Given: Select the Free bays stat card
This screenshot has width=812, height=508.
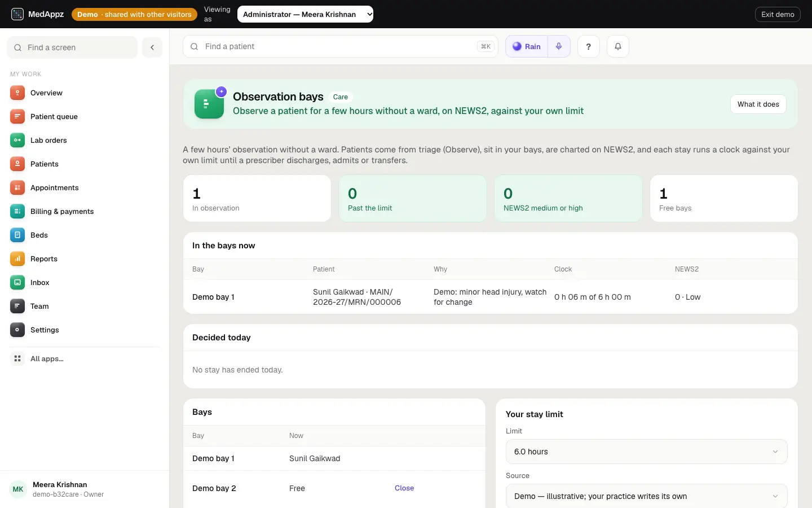Looking at the screenshot, I should click(x=724, y=198).
